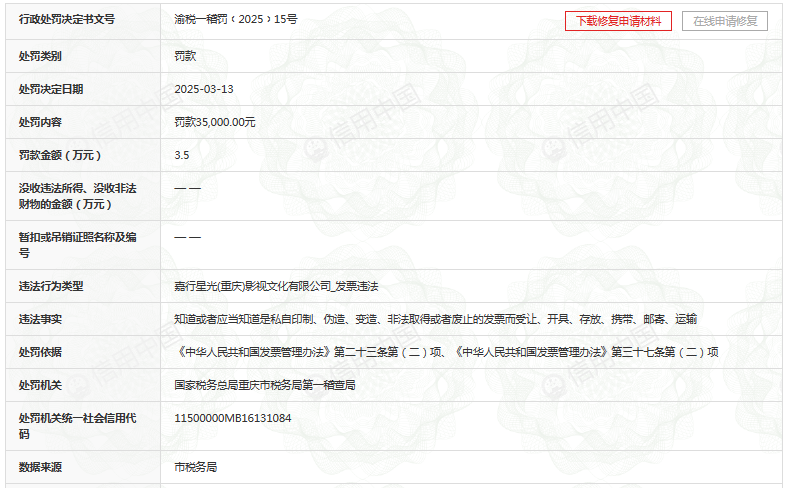Click the fine amount value 3.5
The height and width of the screenshot is (488, 786).
(x=181, y=155)
